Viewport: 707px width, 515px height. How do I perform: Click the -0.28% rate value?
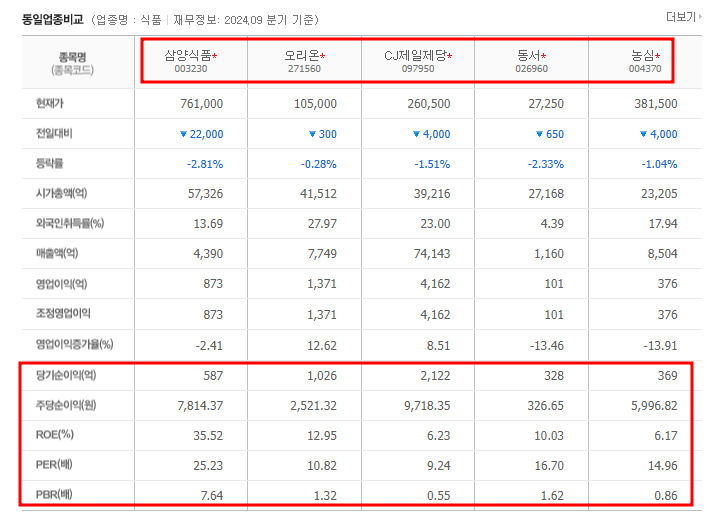[x=319, y=164]
